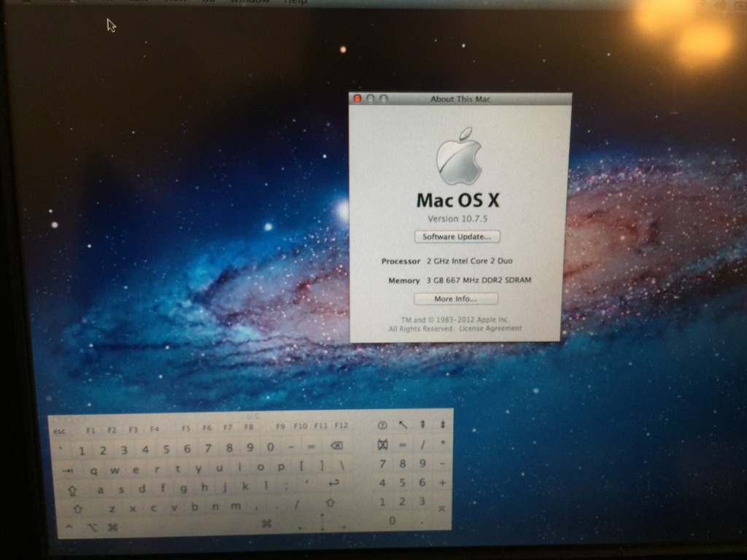The image size is (747, 560).
Task: Click the page up key
Action: click(x=422, y=424)
